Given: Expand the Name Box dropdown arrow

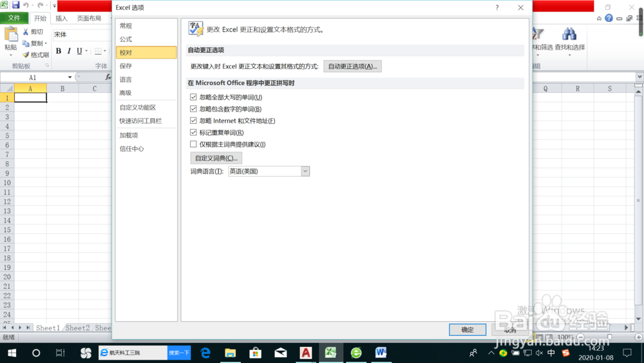Looking at the screenshot, I should (70, 77).
